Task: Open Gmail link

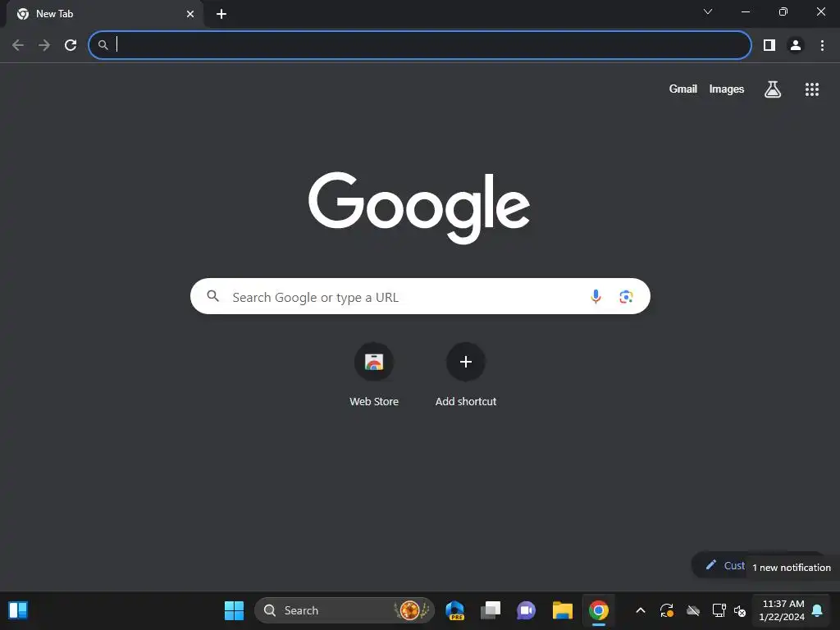Action: click(x=683, y=89)
